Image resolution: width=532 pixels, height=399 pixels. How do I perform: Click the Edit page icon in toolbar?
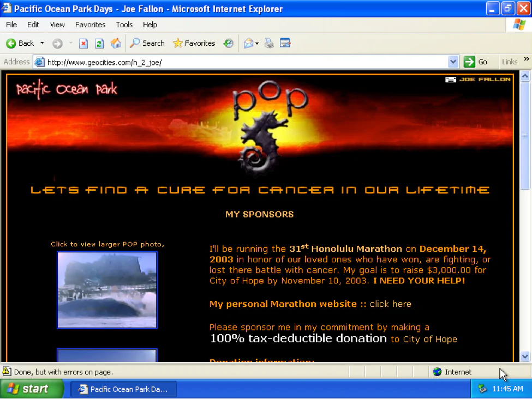(x=285, y=44)
